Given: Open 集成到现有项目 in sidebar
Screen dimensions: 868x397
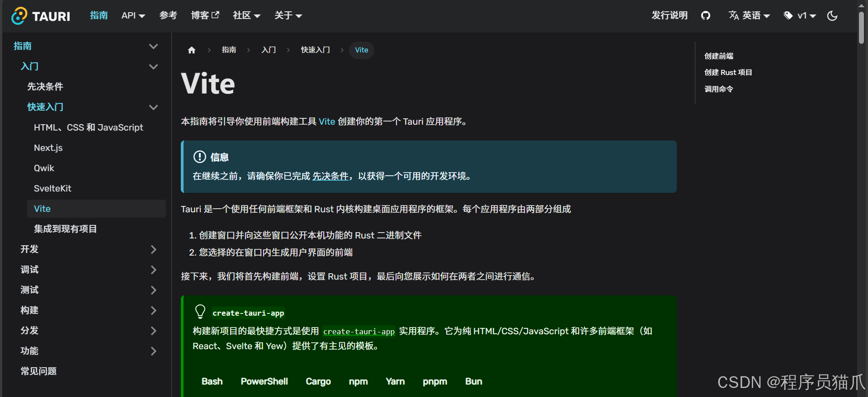Looking at the screenshot, I should [66, 229].
